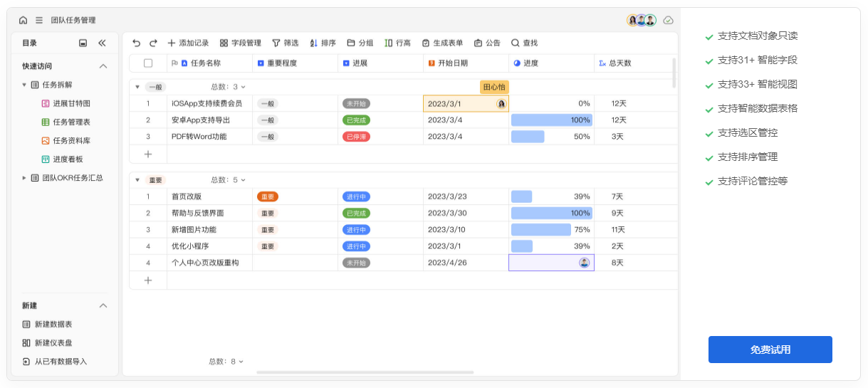This screenshot has height=388, width=868.
Task: Click the 免费试用 button
Action: pyautogui.click(x=770, y=350)
